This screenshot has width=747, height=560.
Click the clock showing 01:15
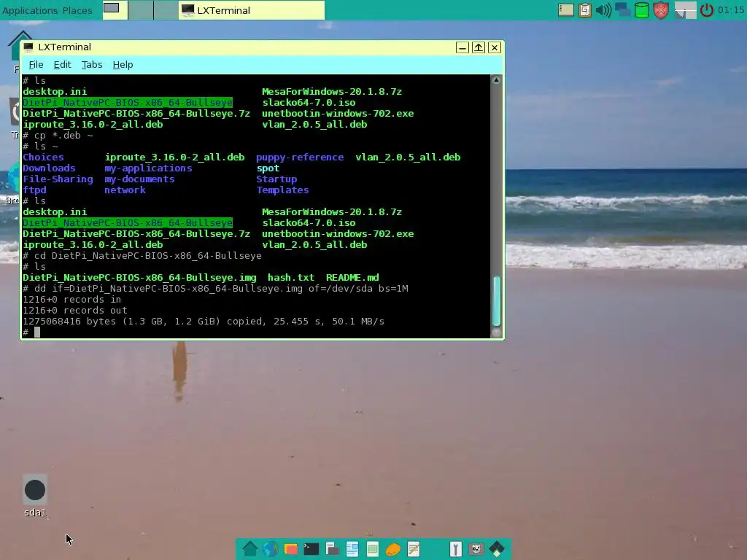[x=731, y=10]
